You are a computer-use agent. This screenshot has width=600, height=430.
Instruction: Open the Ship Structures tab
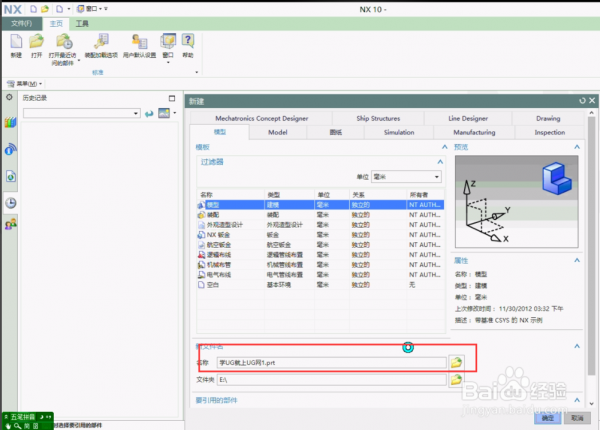click(378, 119)
